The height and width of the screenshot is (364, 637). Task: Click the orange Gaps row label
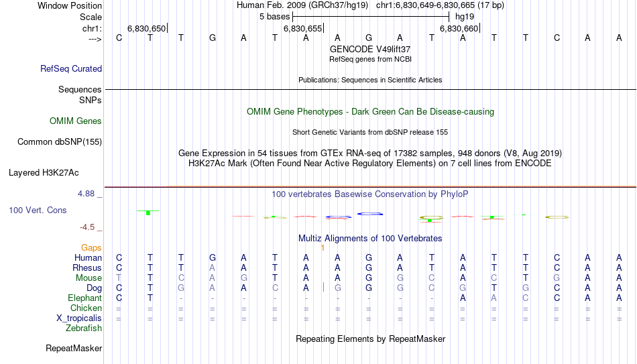tap(91, 248)
